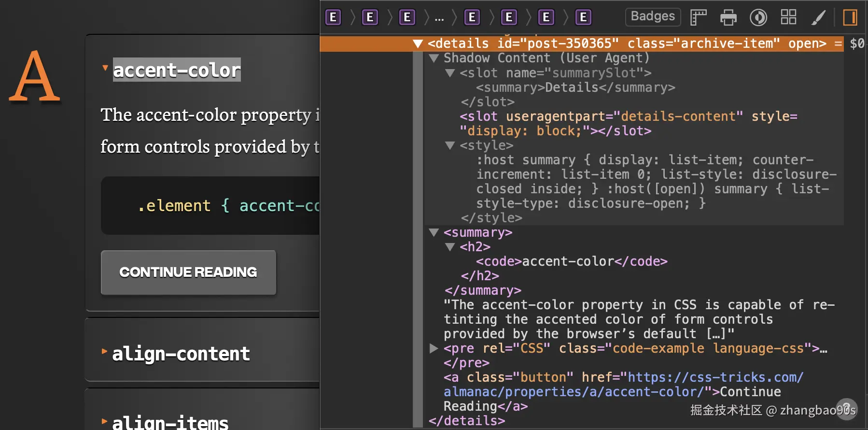Toggle the rulers icon in inspector toolbar
The width and height of the screenshot is (868, 430).
tap(698, 17)
